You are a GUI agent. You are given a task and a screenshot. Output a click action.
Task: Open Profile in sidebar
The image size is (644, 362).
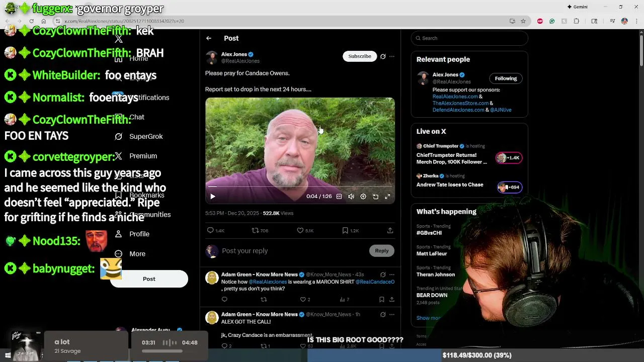[x=132, y=234]
